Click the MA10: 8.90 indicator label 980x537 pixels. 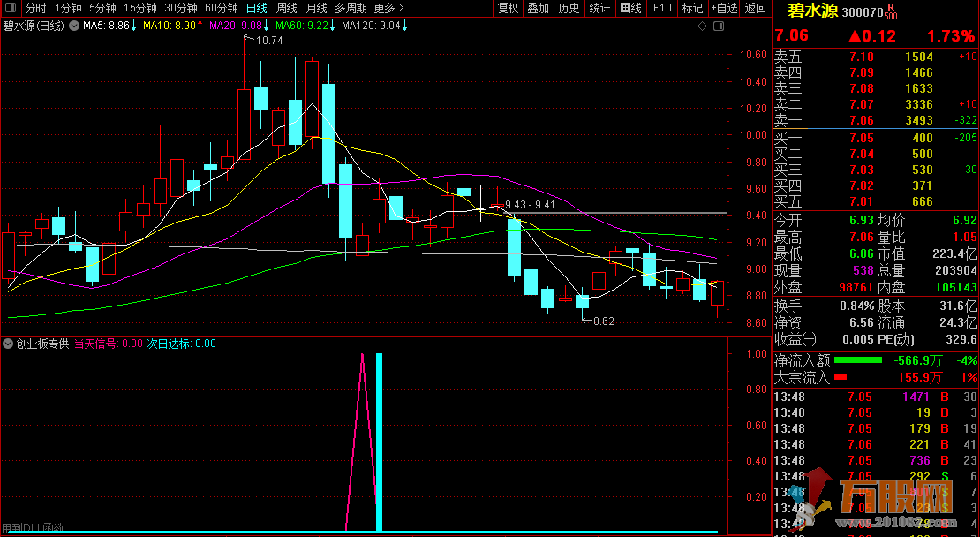click(x=172, y=26)
